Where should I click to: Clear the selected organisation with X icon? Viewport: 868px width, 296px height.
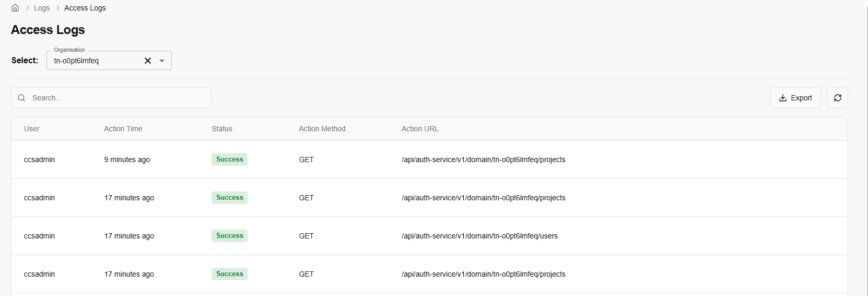tap(148, 61)
